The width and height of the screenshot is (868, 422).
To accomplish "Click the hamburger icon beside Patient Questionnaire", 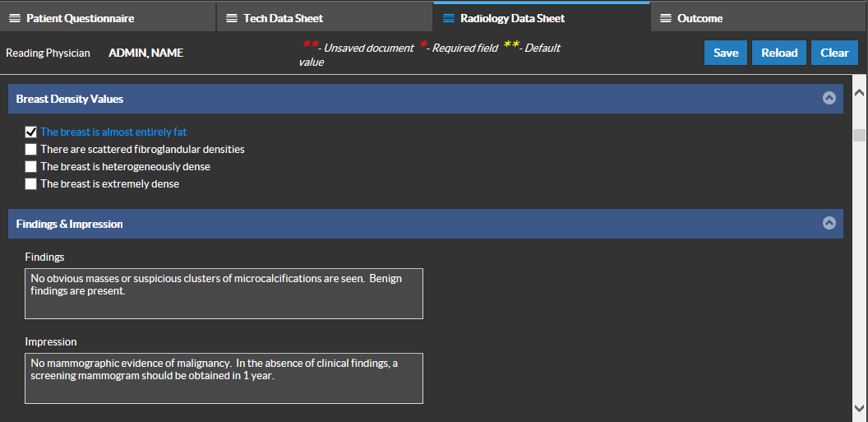I will click(x=15, y=18).
